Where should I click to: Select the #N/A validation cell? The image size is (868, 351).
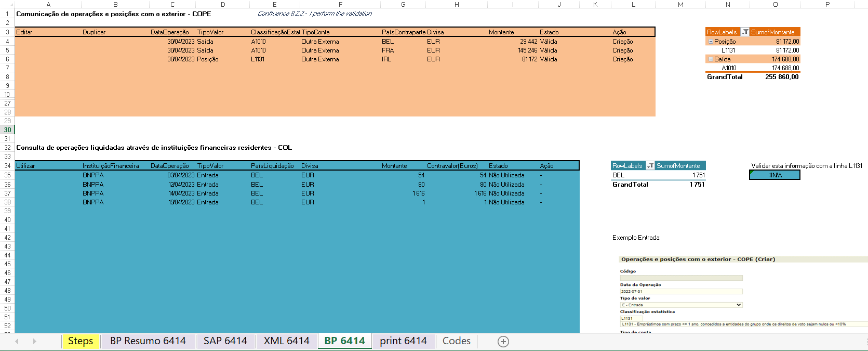click(x=775, y=175)
